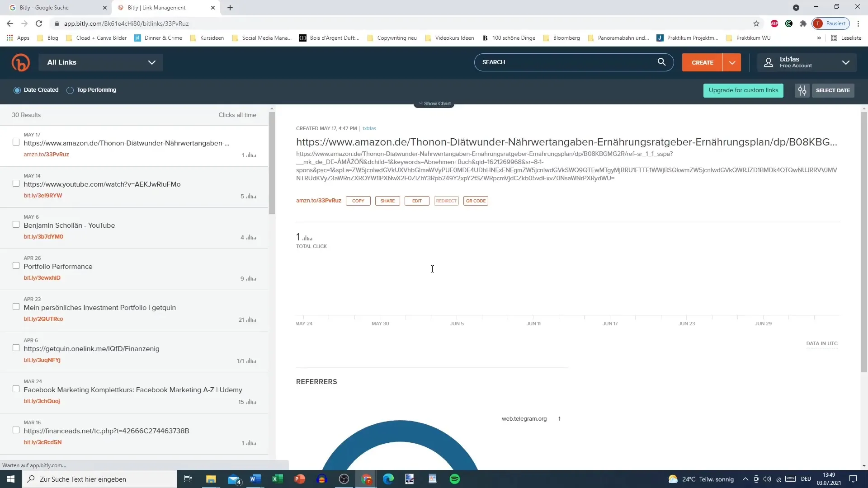Click the main page scrollbar thumb
868x488 pixels.
tap(864, 242)
